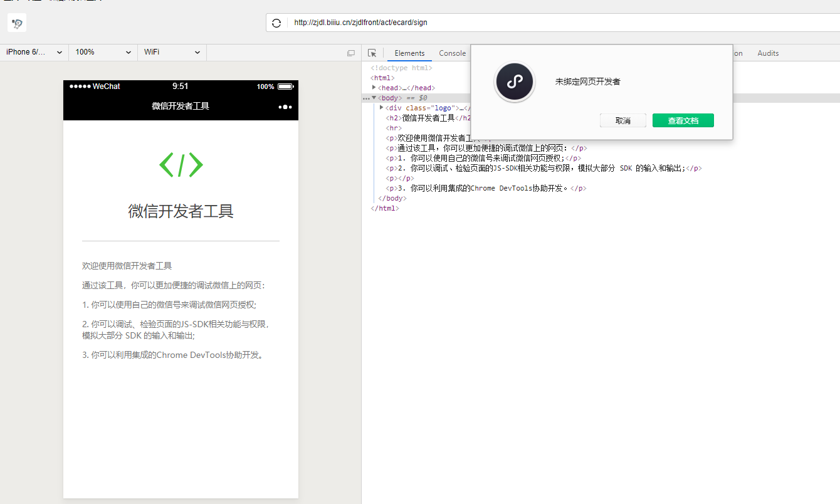Click the 欢迎使用微信开发者工具 paragraph in simulator
The image size is (840, 504).
click(127, 266)
